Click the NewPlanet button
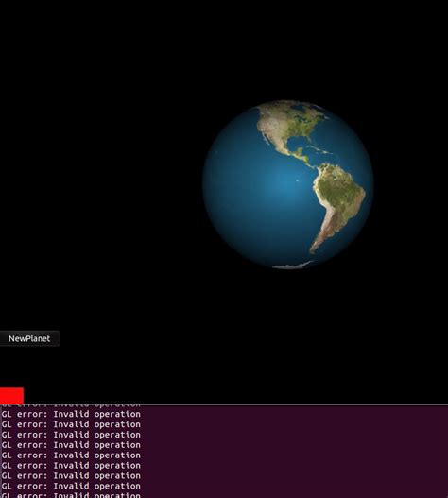Viewport: 448px width, 498px height. click(x=29, y=338)
